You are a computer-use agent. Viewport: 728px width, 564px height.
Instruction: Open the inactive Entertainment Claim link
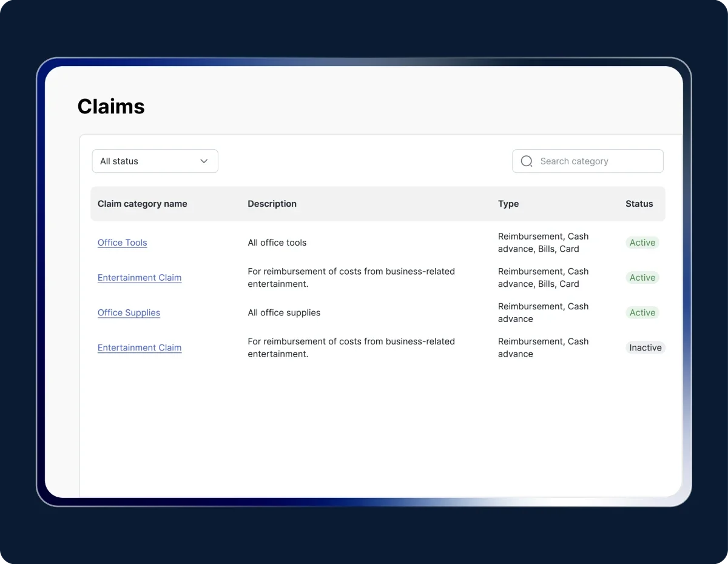tap(140, 348)
